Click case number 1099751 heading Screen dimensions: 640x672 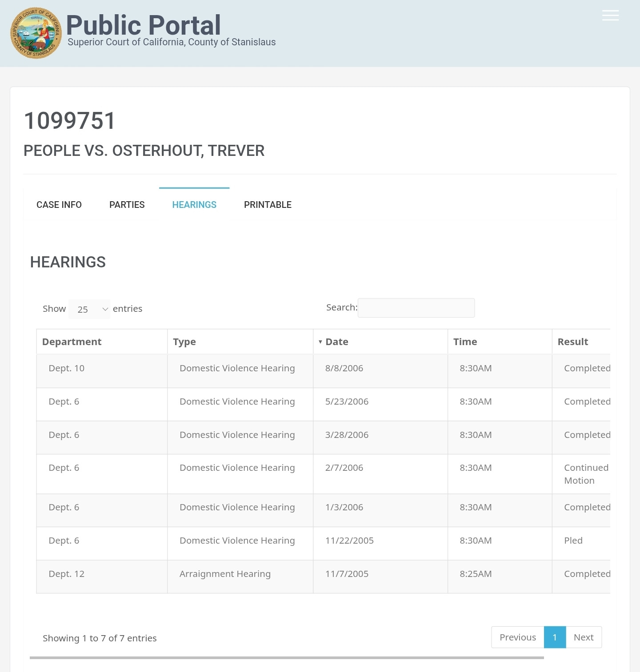coord(70,121)
